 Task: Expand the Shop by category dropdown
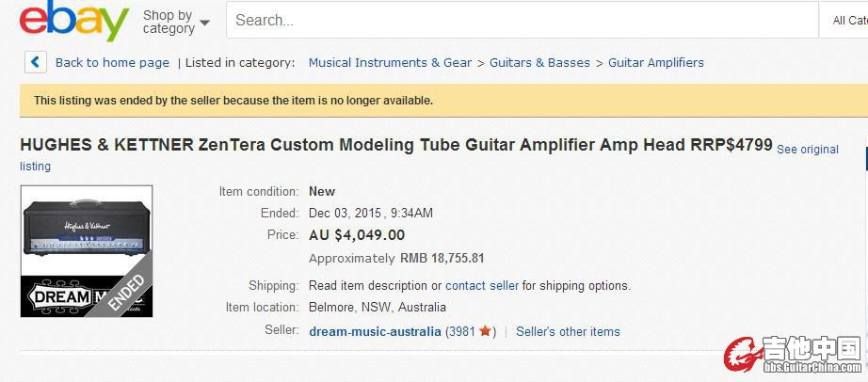point(176,22)
